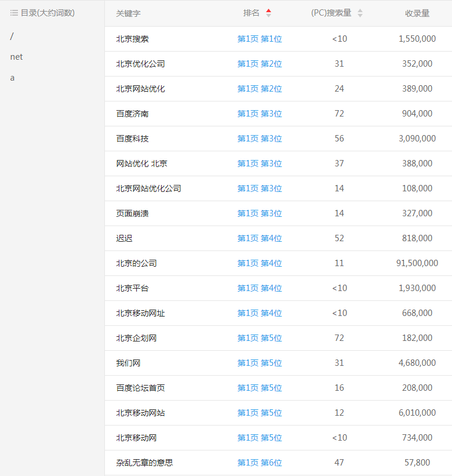Click the list icon beside 目录(大约词数)

coord(14,13)
